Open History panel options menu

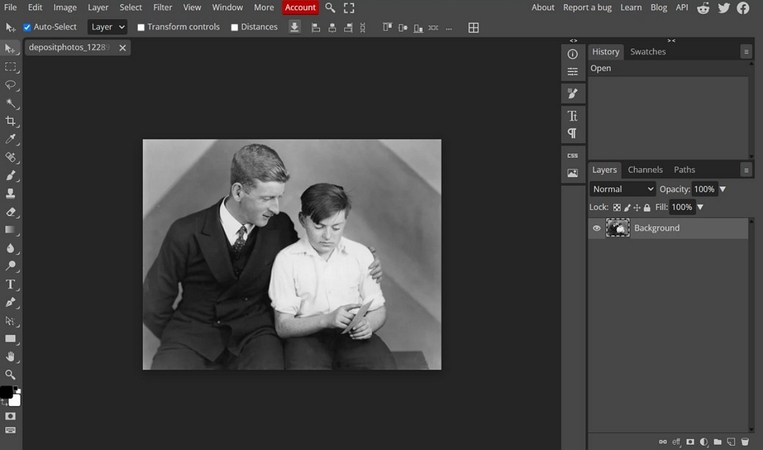point(746,52)
